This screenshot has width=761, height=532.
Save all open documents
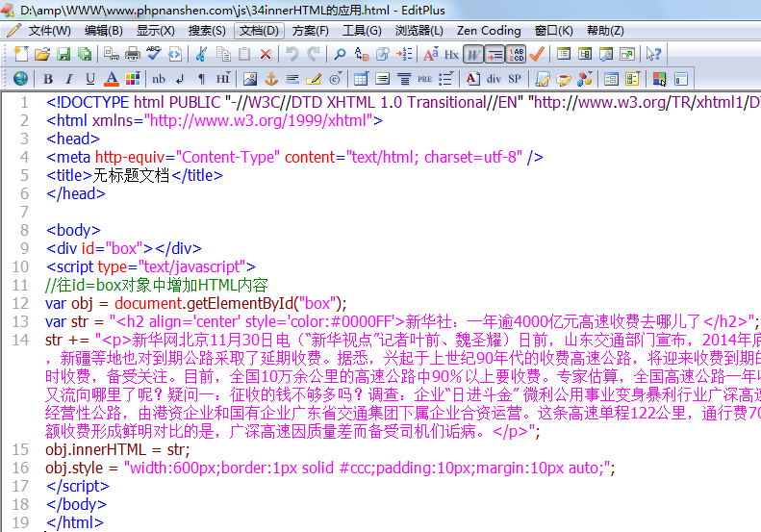click(85, 54)
